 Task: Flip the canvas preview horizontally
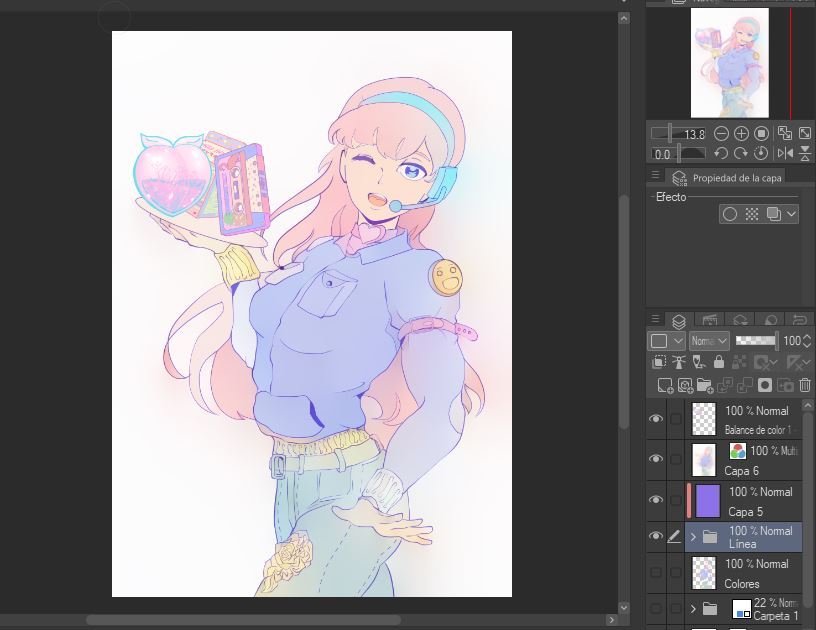click(x=784, y=152)
